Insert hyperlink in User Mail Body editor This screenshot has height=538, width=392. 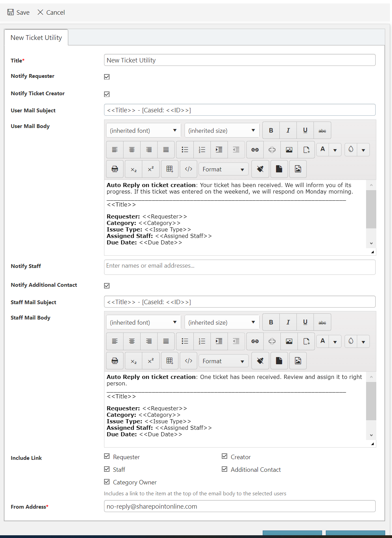click(x=255, y=150)
